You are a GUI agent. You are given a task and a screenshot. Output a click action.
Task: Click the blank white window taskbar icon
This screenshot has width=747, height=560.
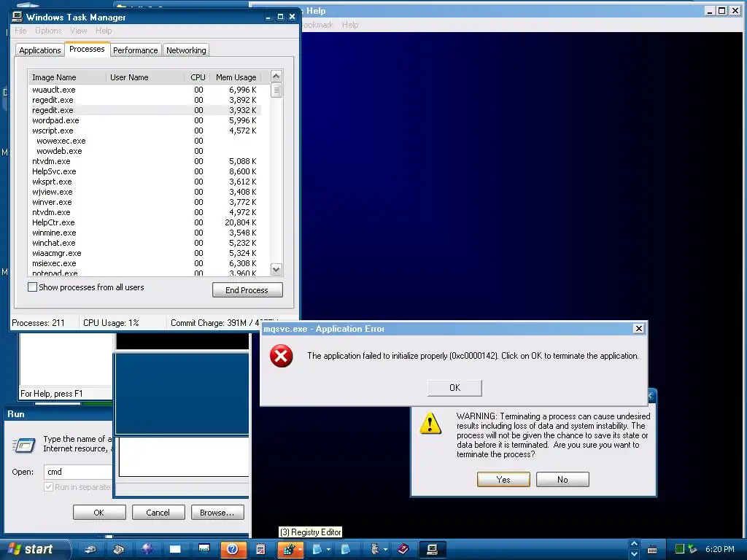tap(175, 550)
